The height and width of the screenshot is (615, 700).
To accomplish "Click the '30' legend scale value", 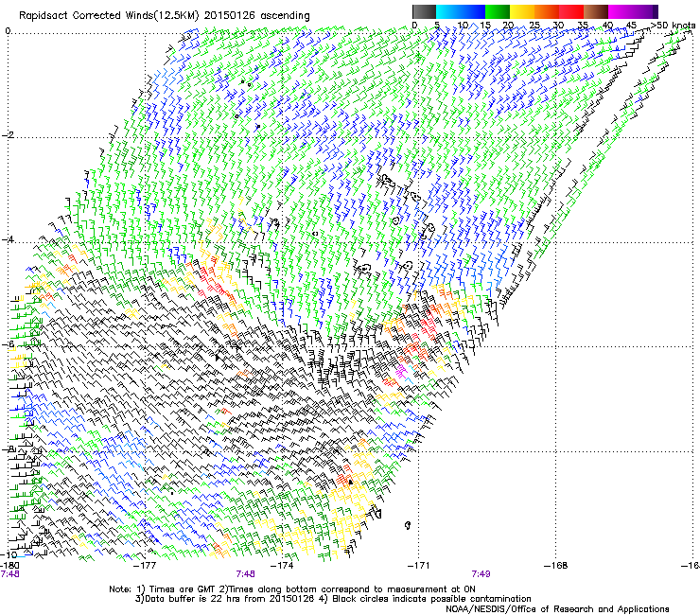I will pyautogui.click(x=558, y=26).
